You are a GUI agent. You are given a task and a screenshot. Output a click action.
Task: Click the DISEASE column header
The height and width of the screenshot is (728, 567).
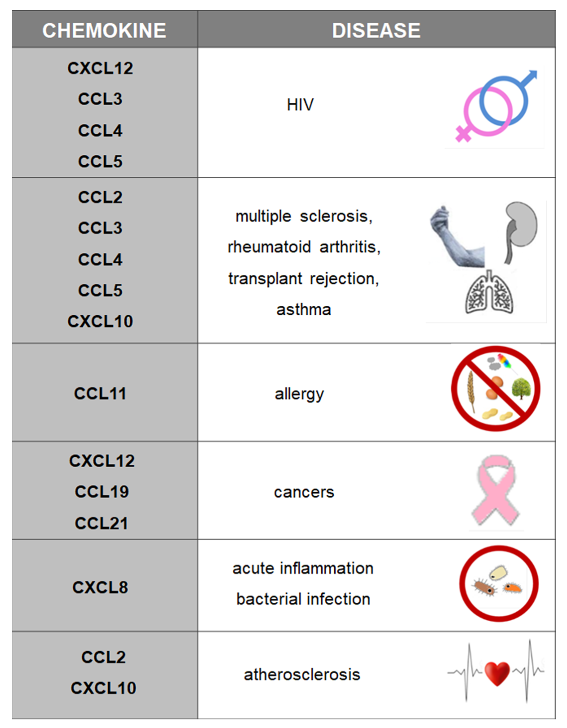point(376,30)
